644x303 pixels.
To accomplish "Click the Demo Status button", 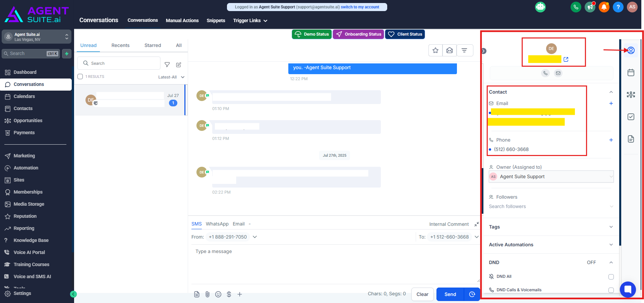I will (x=312, y=34).
